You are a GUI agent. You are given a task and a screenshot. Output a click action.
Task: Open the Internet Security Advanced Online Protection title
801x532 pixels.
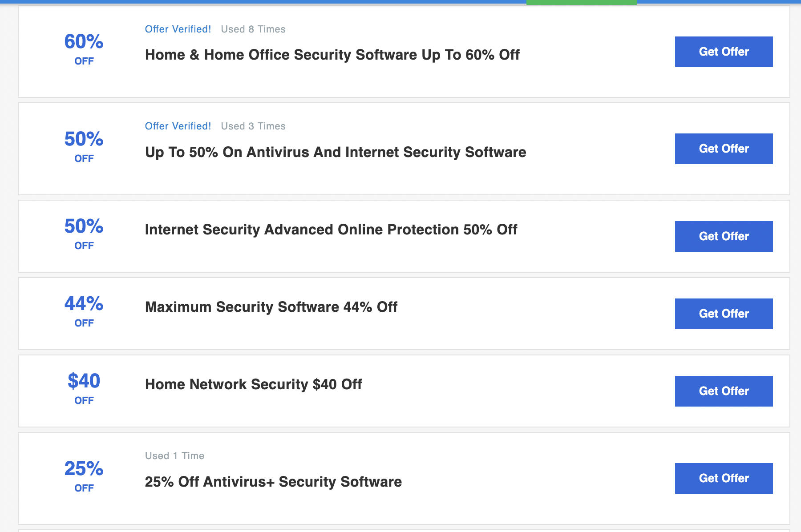[x=331, y=230]
